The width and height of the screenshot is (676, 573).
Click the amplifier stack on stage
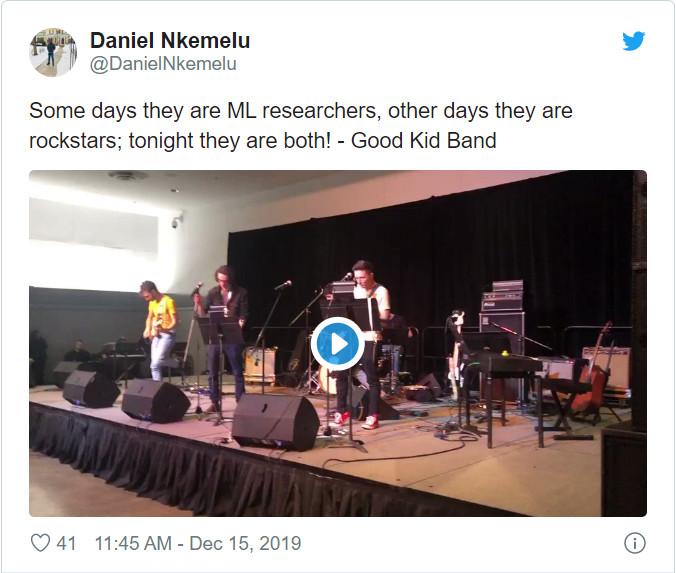pos(503,310)
